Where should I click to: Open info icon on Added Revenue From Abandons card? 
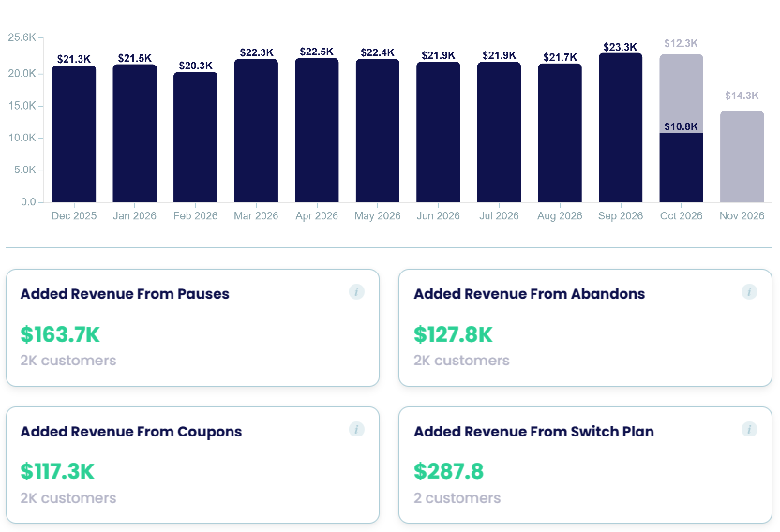click(x=749, y=292)
